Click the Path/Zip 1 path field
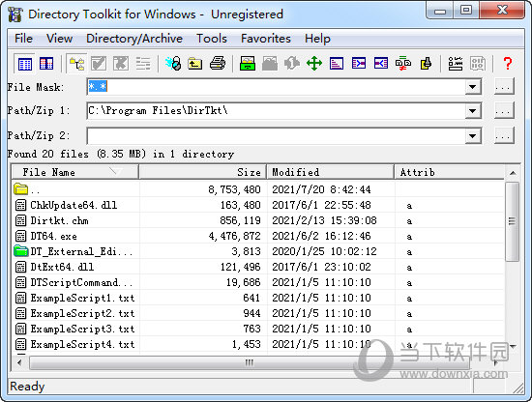Image resolution: width=532 pixels, height=402 pixels. (x=276, y=111)
